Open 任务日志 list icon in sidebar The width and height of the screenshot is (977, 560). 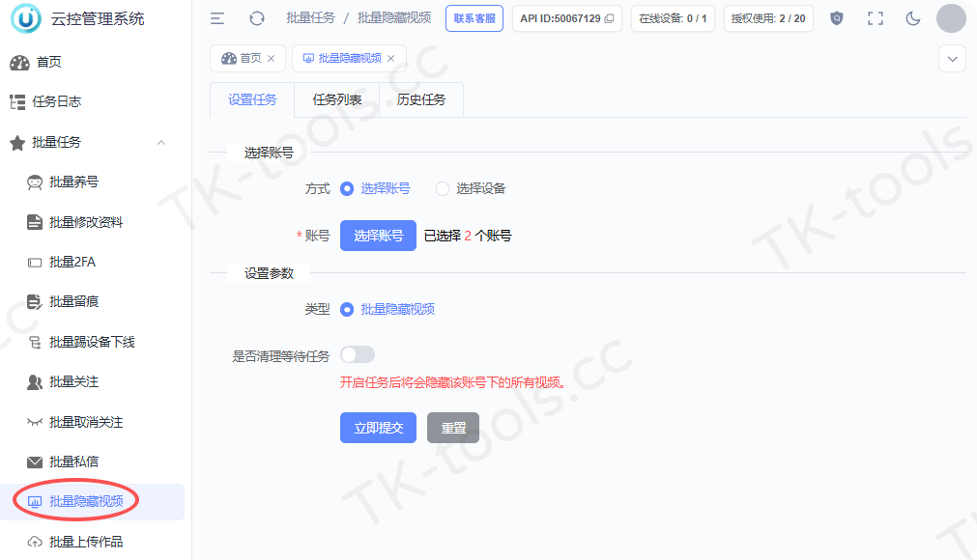click(17, 101)
